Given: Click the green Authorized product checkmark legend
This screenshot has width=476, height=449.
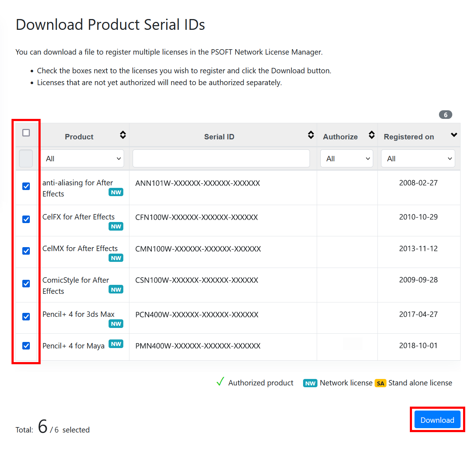Looking at the screenshot, I should (220, 382).
